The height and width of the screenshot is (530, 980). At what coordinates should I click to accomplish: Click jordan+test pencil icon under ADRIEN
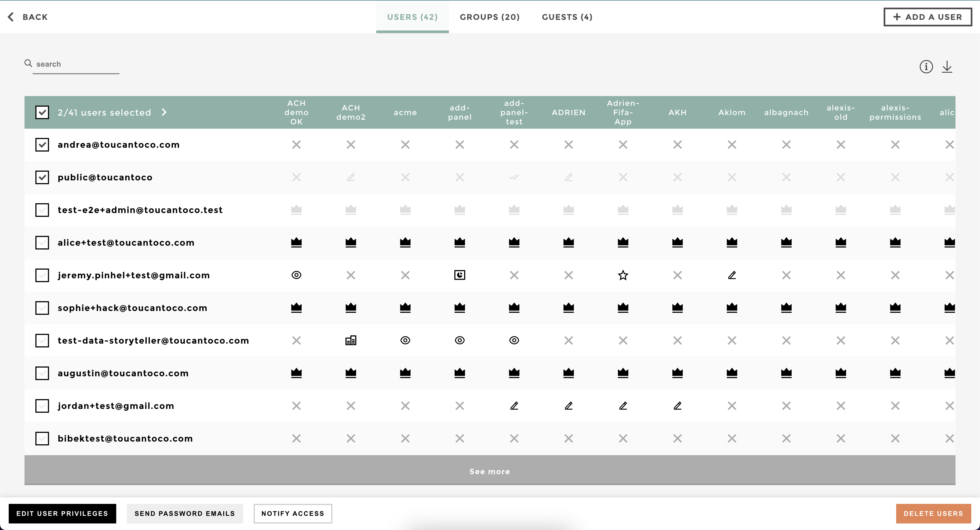(568, 406)
